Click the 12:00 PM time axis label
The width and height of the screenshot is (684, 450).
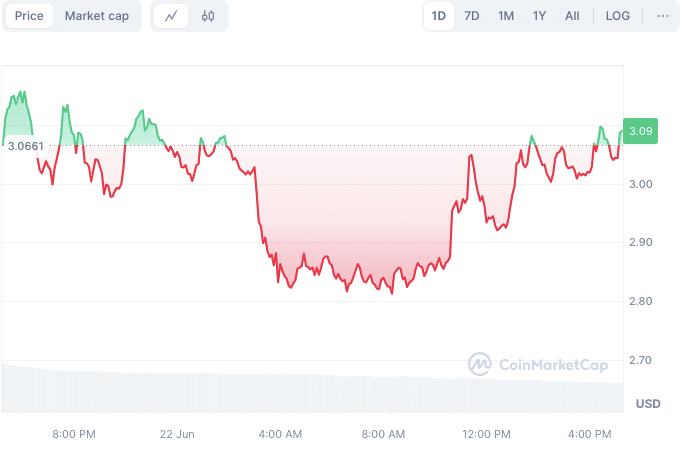point(487,434)
